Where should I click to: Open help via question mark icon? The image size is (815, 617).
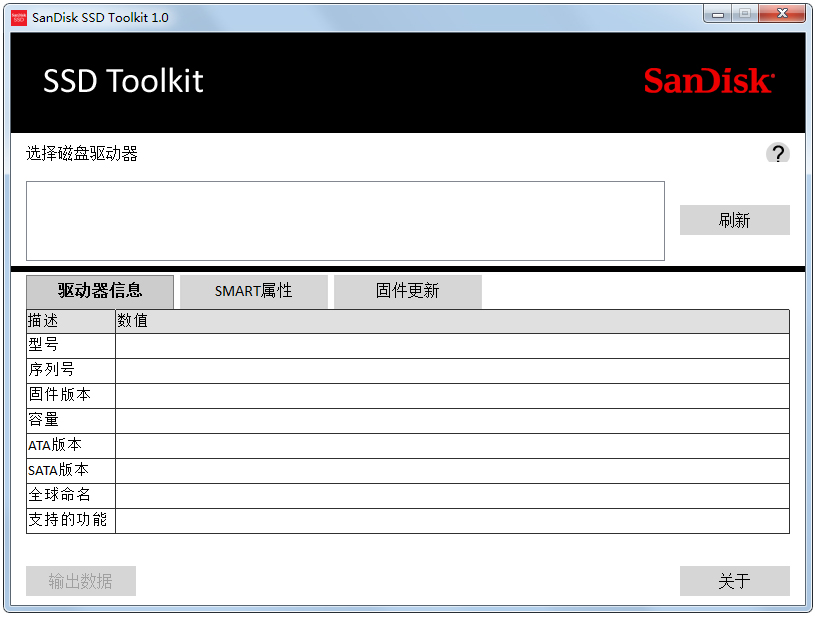[x=778, y=153]
